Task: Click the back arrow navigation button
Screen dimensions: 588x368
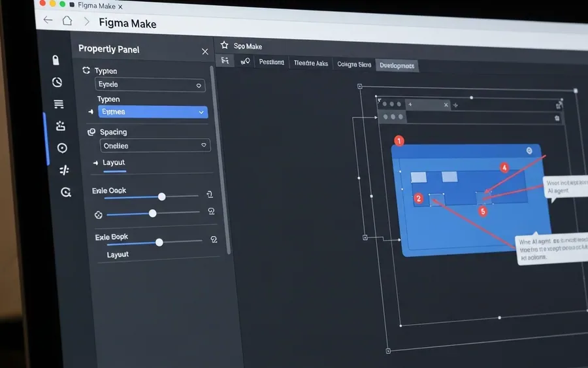Action: click(48, 20)
